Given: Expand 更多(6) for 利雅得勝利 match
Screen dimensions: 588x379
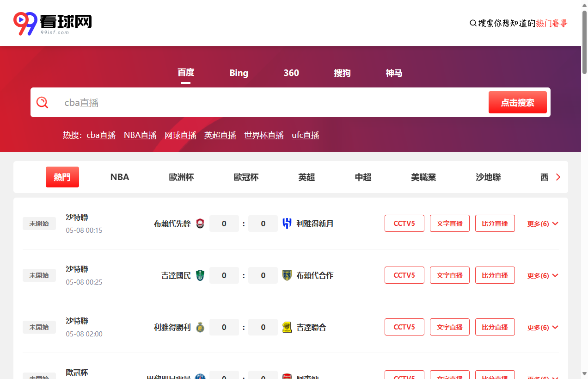Looking at the screenshot, I should [x=543, y=327].
